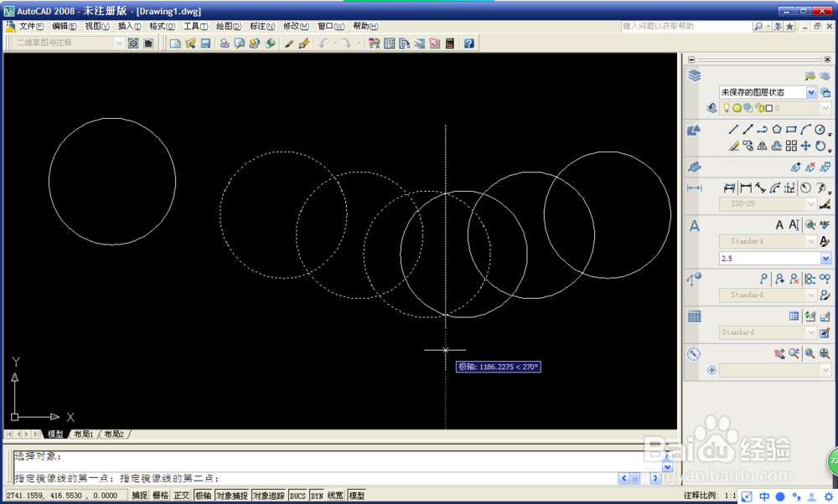Select the Aligned dimension tool
The height and width of the screenshot is (504, 838).
coord(760,188)
